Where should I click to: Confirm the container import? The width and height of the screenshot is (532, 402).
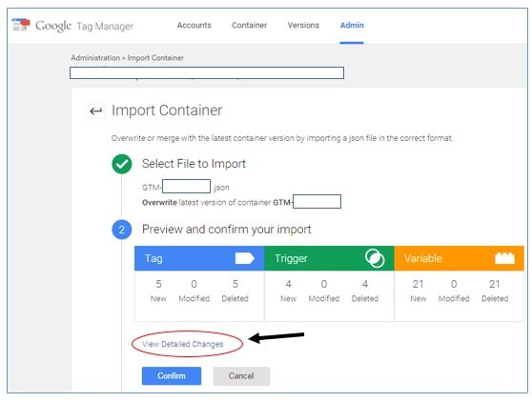click(x=172, y=376)
